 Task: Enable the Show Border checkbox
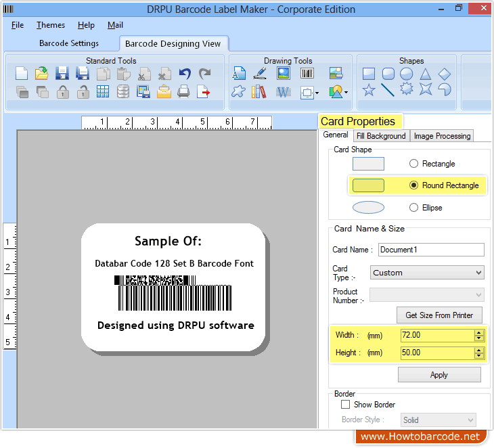click(x=345, y=405)
